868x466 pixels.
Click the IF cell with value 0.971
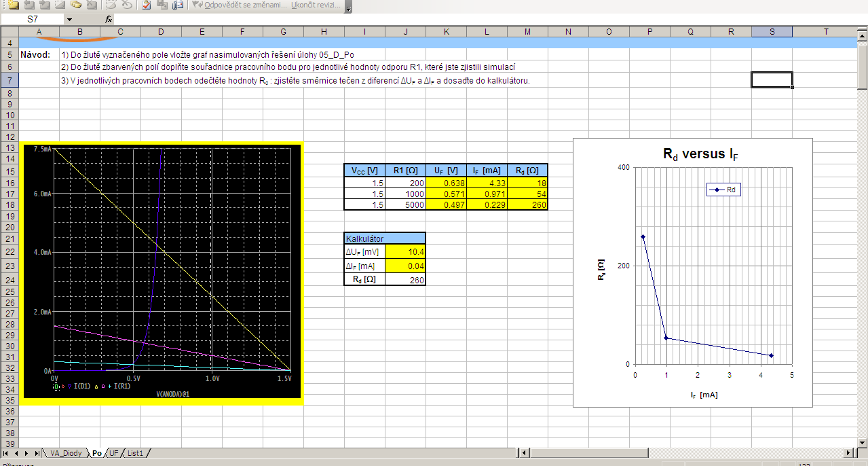[x=487, y=194]
